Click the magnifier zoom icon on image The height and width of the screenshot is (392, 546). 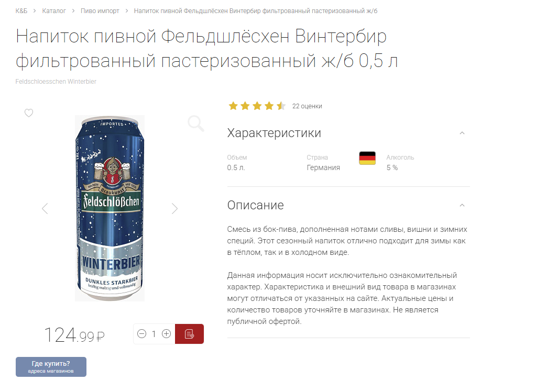(x=195, y=124)
